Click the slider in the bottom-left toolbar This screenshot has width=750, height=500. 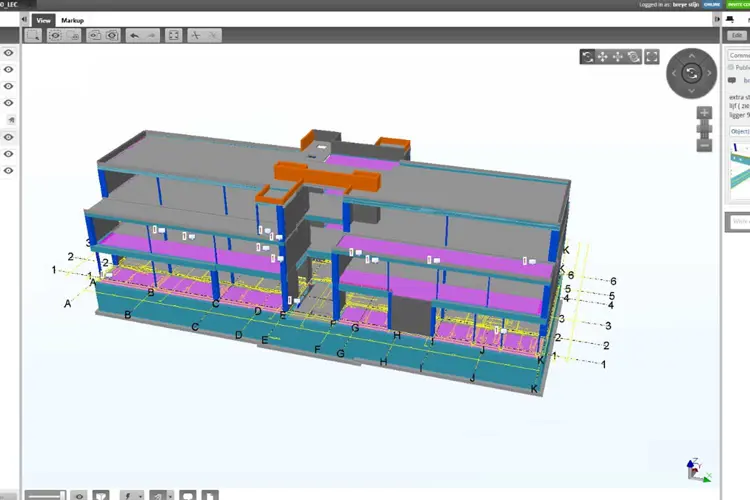44,495
